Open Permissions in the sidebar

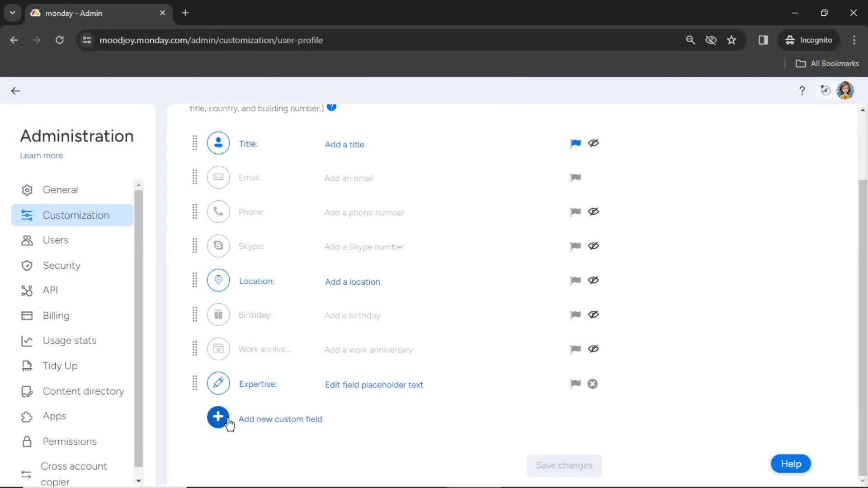72,441
